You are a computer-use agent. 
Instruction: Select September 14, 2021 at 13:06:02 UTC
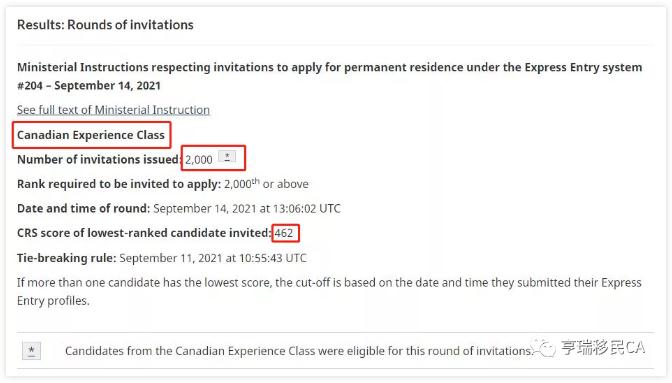(247, 209)
